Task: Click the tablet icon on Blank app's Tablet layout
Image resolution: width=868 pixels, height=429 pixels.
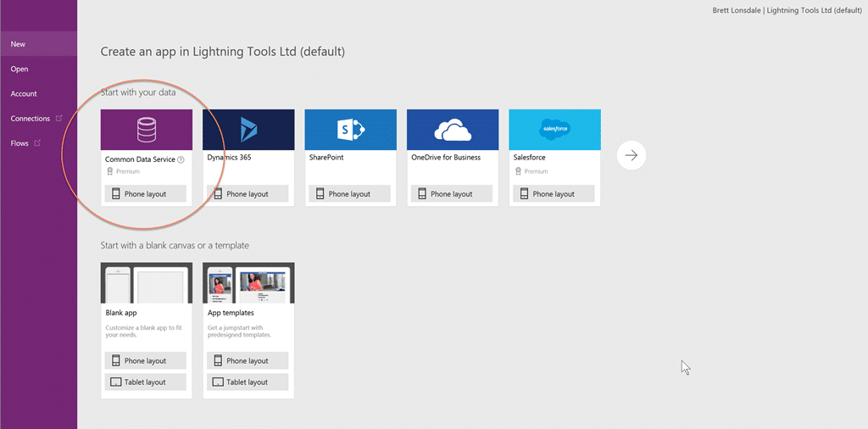Action: coord(115,382)
